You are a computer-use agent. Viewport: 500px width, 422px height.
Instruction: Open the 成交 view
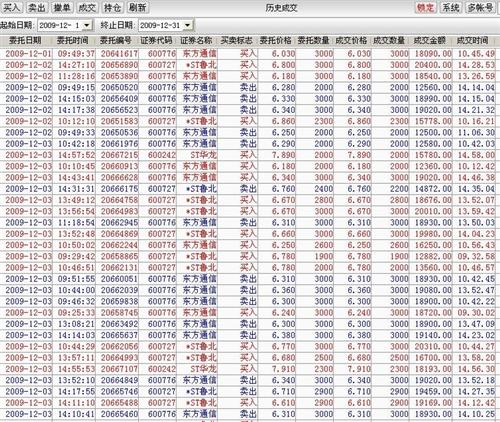coord(87,7)
